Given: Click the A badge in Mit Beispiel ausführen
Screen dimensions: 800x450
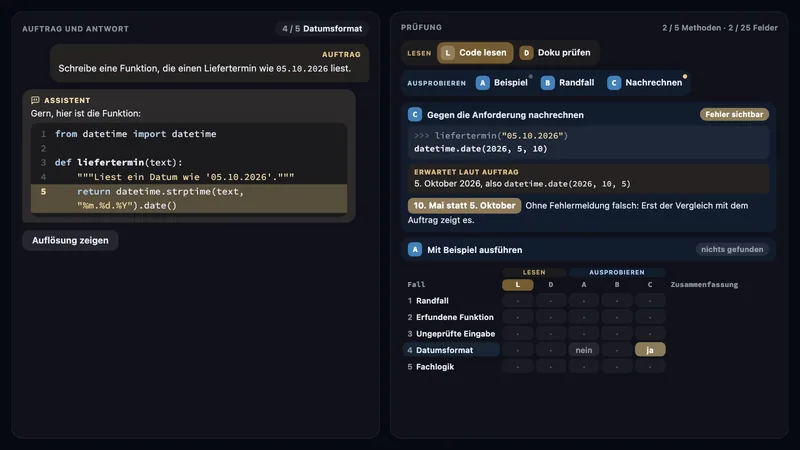Looking at the screenshot, I should pyautogui.click(x=415, y=249).
